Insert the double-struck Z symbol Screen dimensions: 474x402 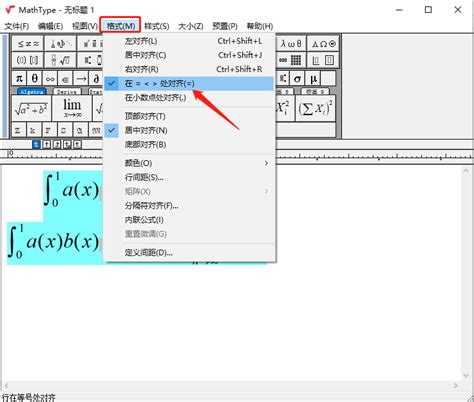point(18,130)
